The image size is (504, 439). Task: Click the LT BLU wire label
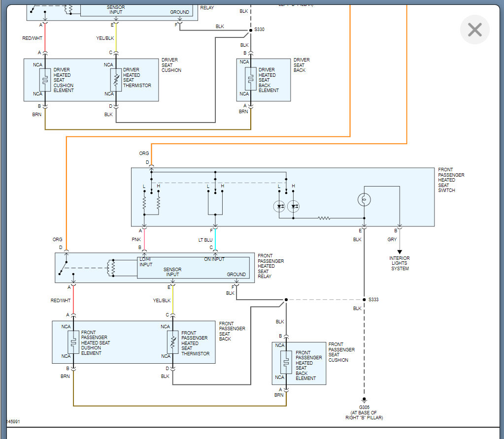pyautogui.click(x=205, y=240)
